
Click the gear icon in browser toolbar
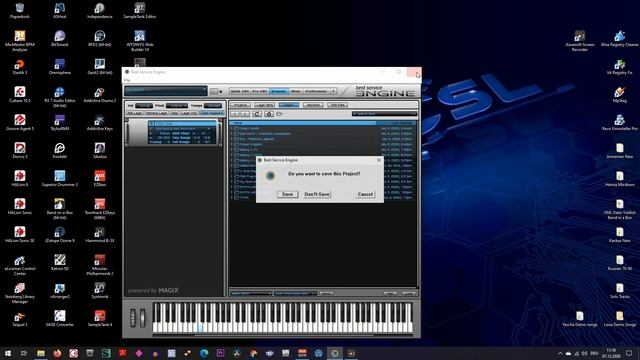point(269,114)
